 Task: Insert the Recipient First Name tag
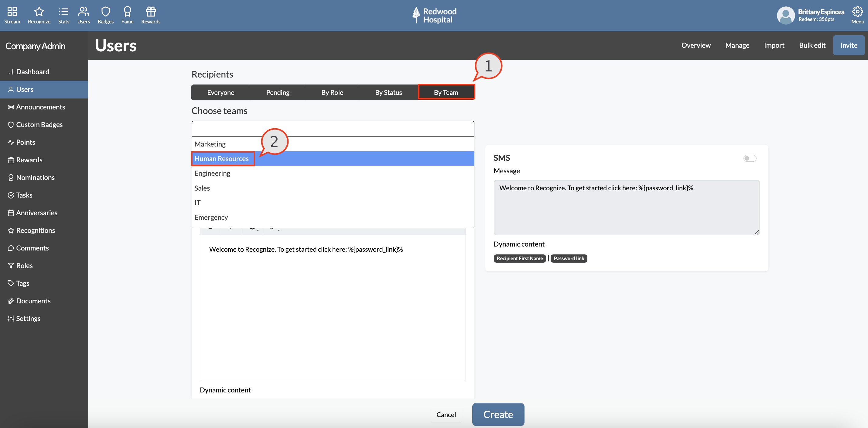(x=520, y=258)
